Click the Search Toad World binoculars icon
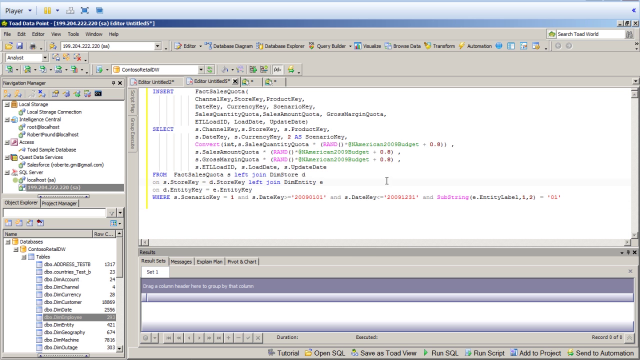This screenshot has width=640, height=360. [x=629, y=34]
